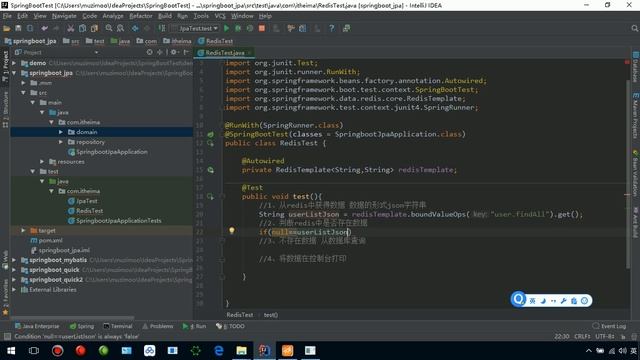
Task: Open the Event Log
Action: 609,326
